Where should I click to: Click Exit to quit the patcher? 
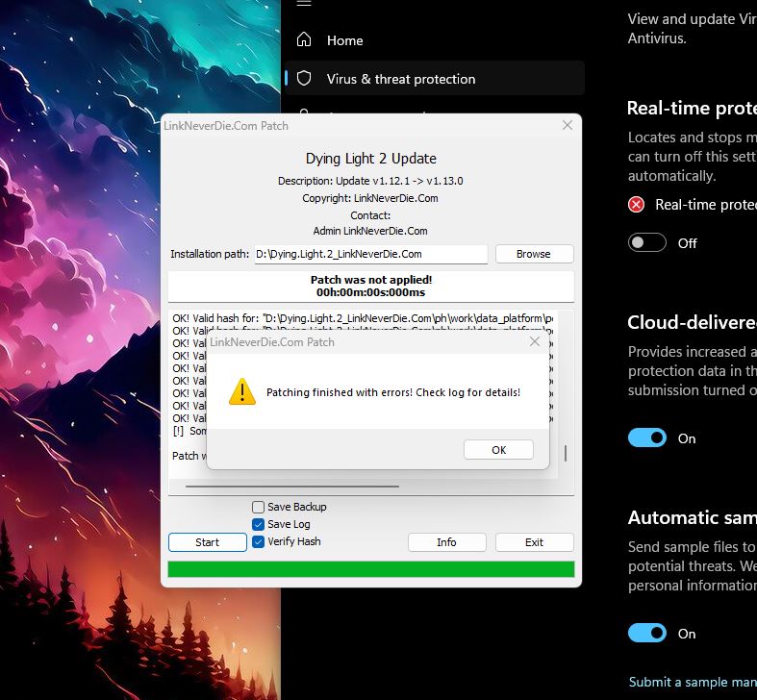534,542
